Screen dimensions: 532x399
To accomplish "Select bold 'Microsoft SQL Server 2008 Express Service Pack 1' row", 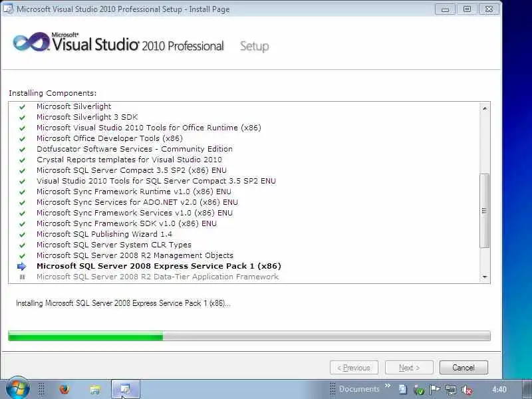I will 159,266.
